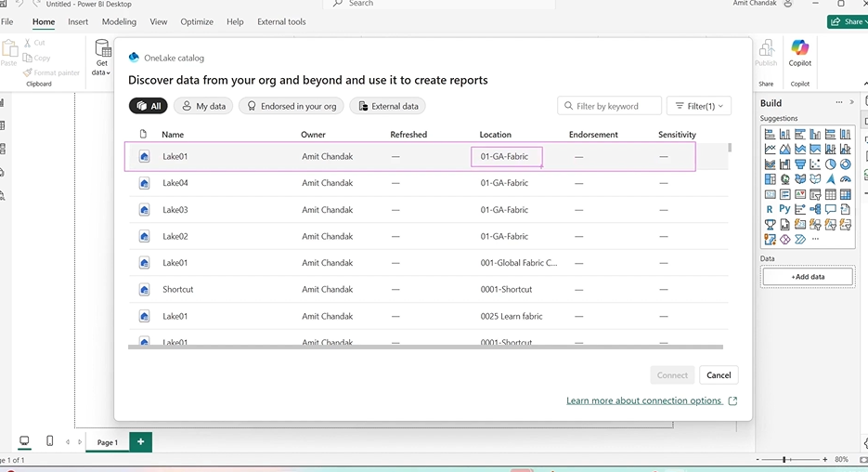Click the zoom in plus button
The image size is (868, 472).
(x=824, y=459)
